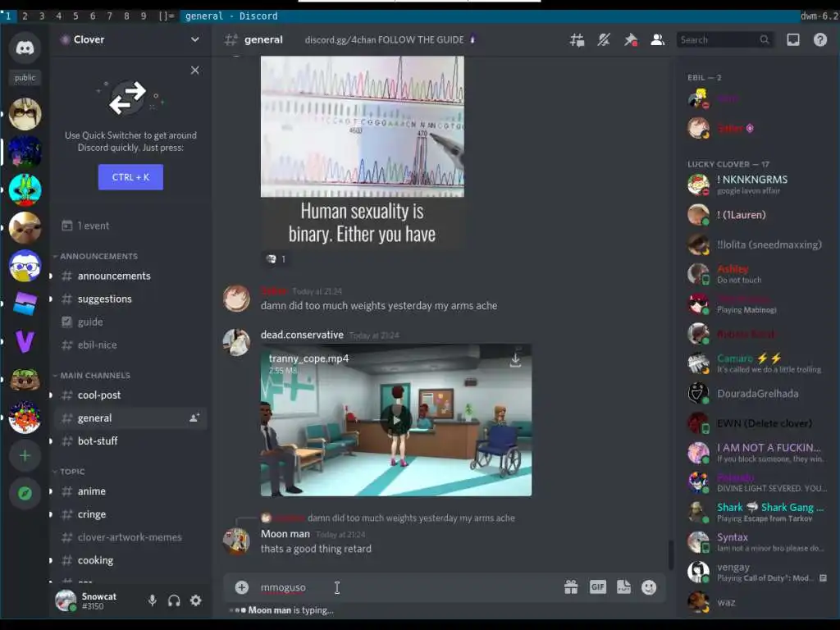Expand the threads arrow beside anime
Viewport: 840px width, 630px height.
point(51,491)
